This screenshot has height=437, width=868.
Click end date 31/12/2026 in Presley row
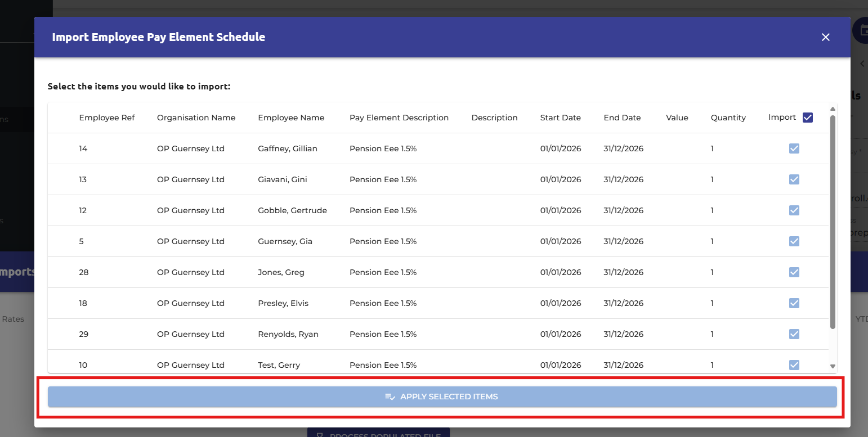click(x=624, y=303)
